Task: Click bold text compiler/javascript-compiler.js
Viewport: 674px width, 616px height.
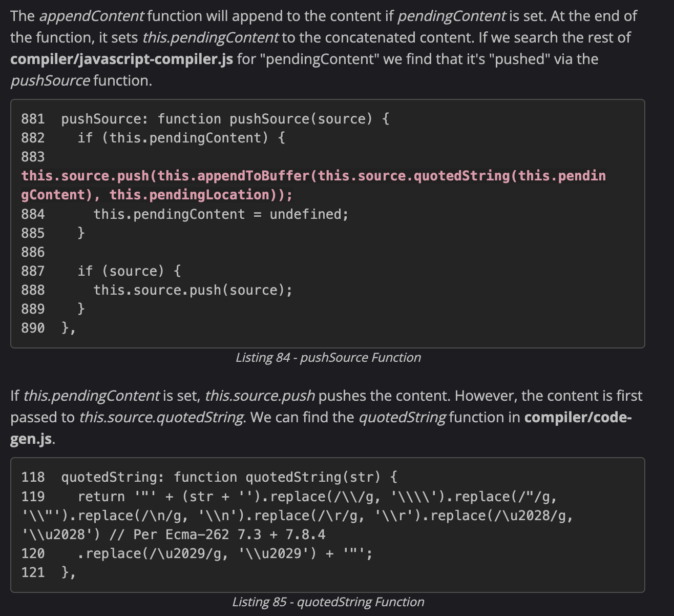Action: tap(122, 59)
